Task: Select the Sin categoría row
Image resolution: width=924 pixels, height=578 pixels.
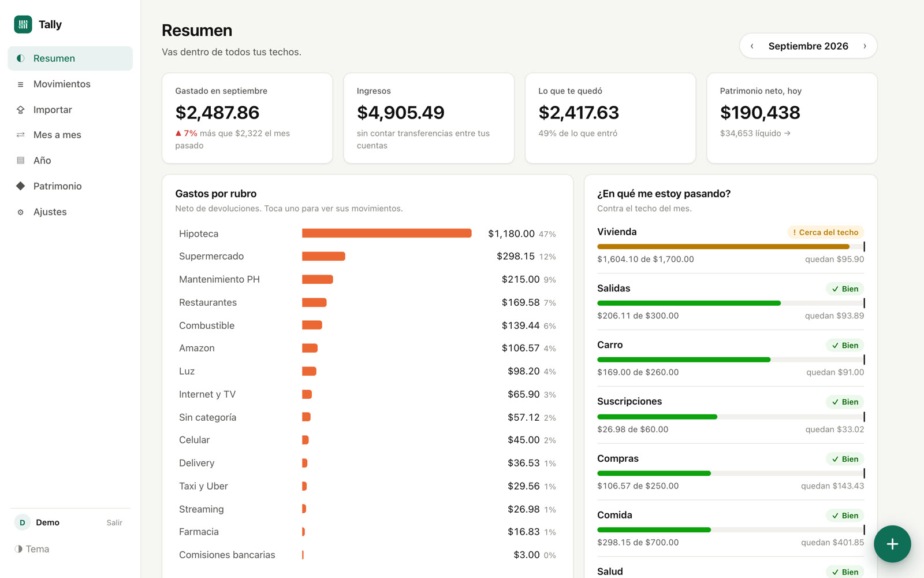Action: click(367, 417)
